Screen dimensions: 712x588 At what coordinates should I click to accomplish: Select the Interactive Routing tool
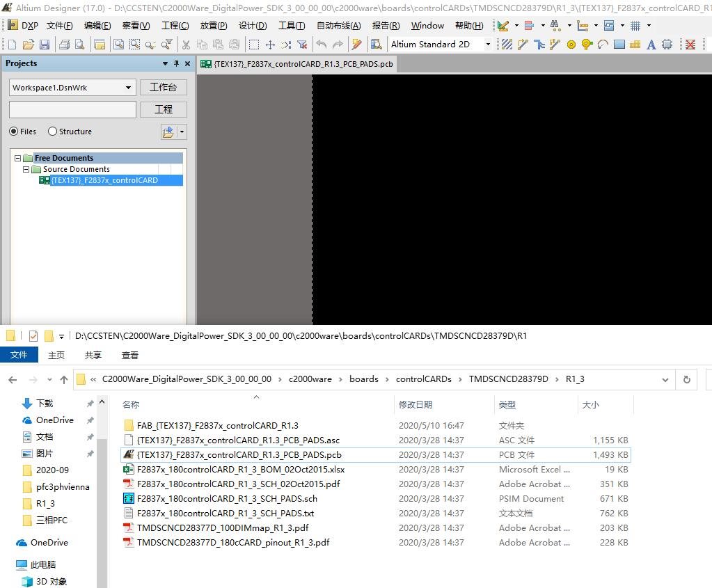point(523,44)
